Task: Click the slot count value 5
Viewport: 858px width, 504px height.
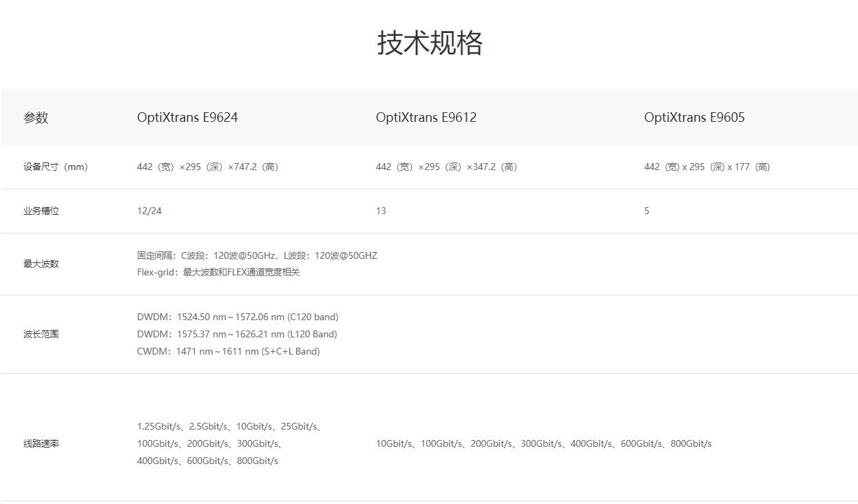Action: pyautogui.click(x=647, y=211)
